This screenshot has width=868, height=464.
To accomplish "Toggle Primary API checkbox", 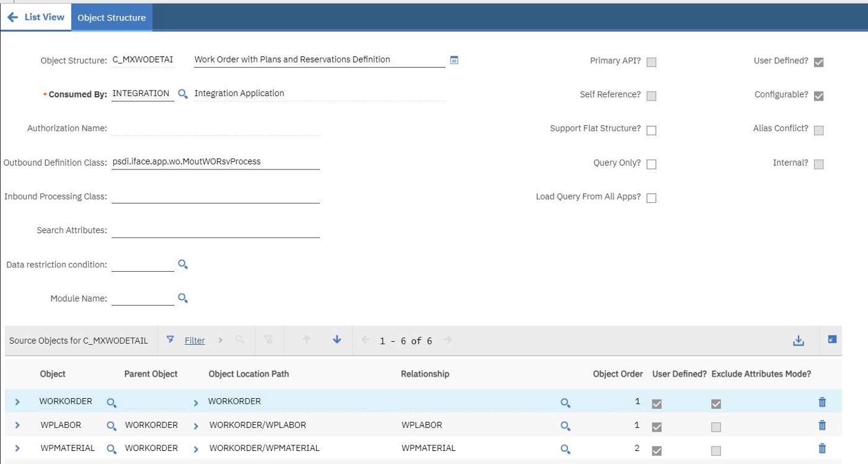I will 651,62.
